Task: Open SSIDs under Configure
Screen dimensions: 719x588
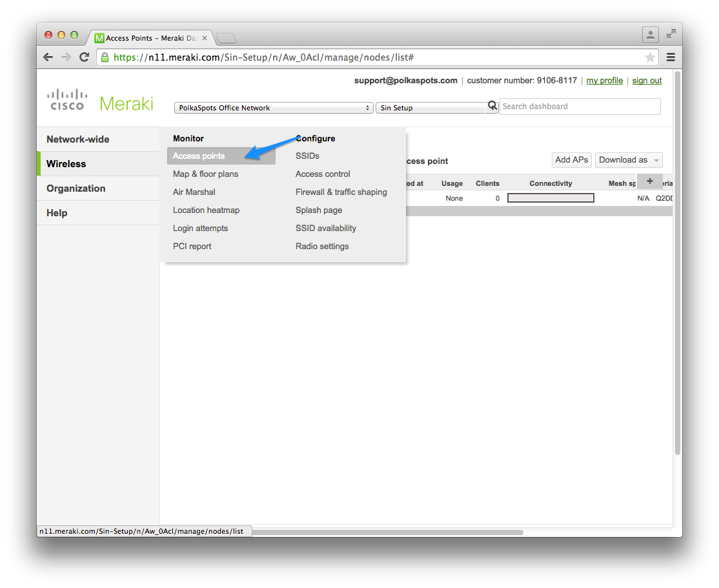Action: [x=307, y=156]
